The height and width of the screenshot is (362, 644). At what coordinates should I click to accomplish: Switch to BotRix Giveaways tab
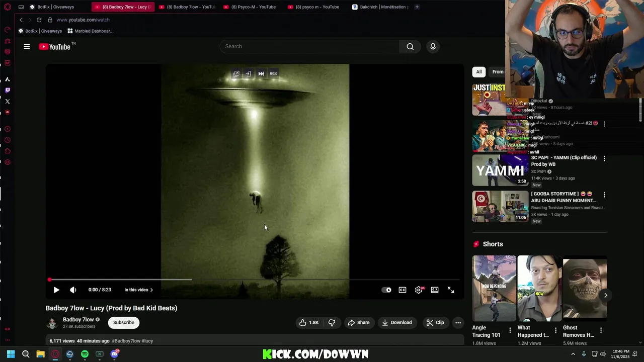[55, 7]
